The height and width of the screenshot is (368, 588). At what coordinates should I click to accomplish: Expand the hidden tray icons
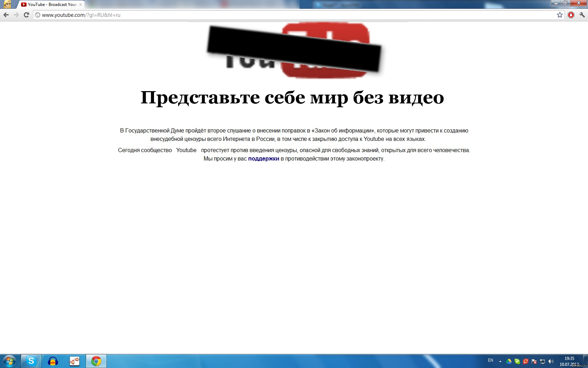coord(500,361)
